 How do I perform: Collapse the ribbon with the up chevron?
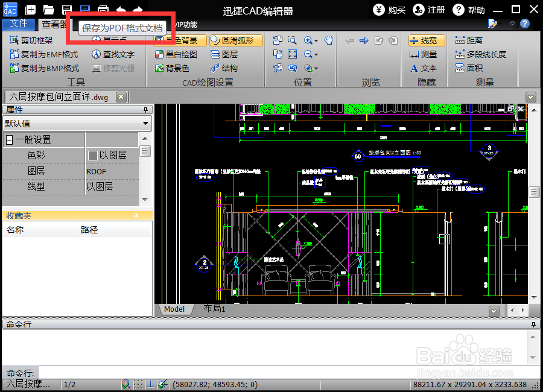coord(512,24)
